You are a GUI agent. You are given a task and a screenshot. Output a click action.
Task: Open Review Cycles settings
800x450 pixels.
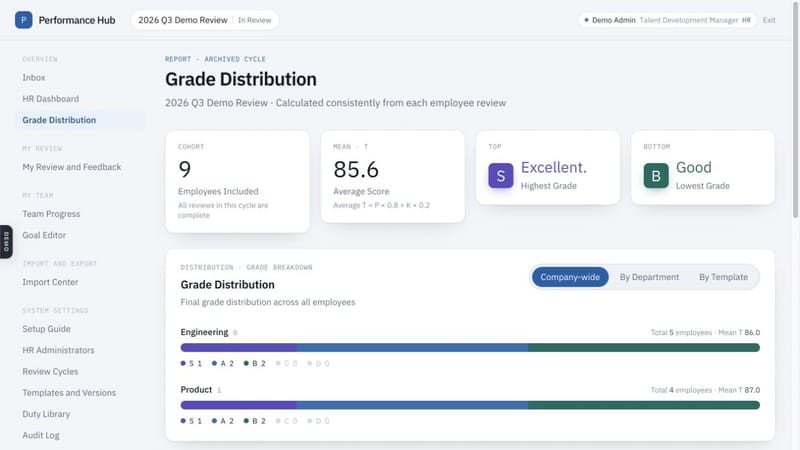click(x=50, y=371)
